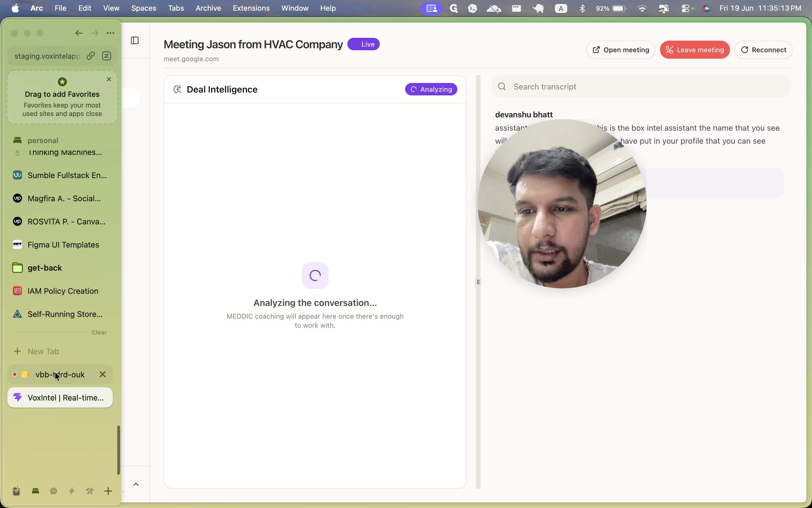The width and height of the screenshot is (812, 508).
Task: Open a New Tab in the sidebar
Action: pos(60,351)
